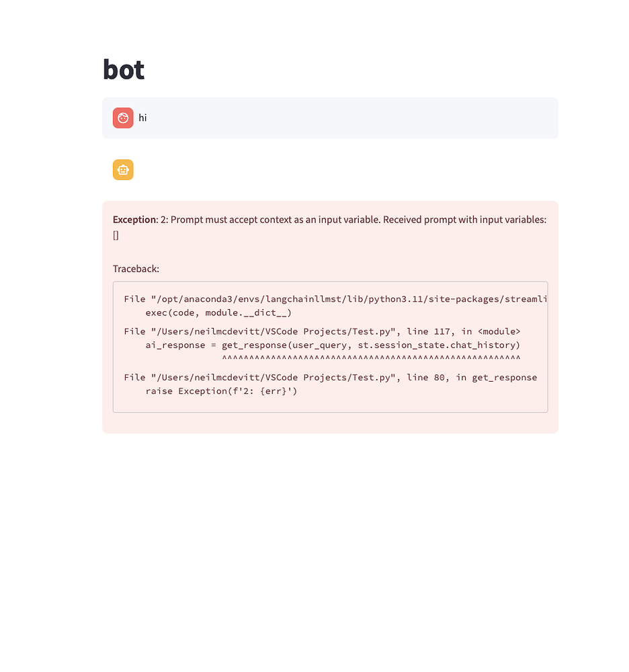Click the 'bot' page title heading
Screen dimensions: 629x672
[x=124, y=69]
